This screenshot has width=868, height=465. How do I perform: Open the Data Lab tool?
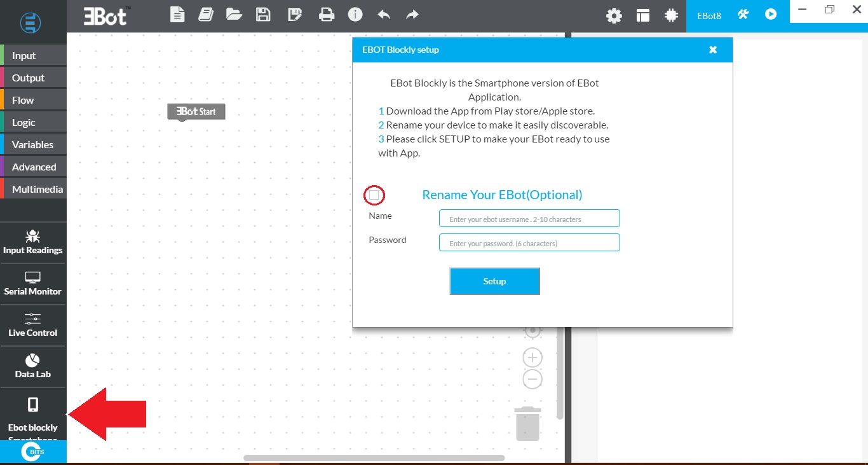33,366
